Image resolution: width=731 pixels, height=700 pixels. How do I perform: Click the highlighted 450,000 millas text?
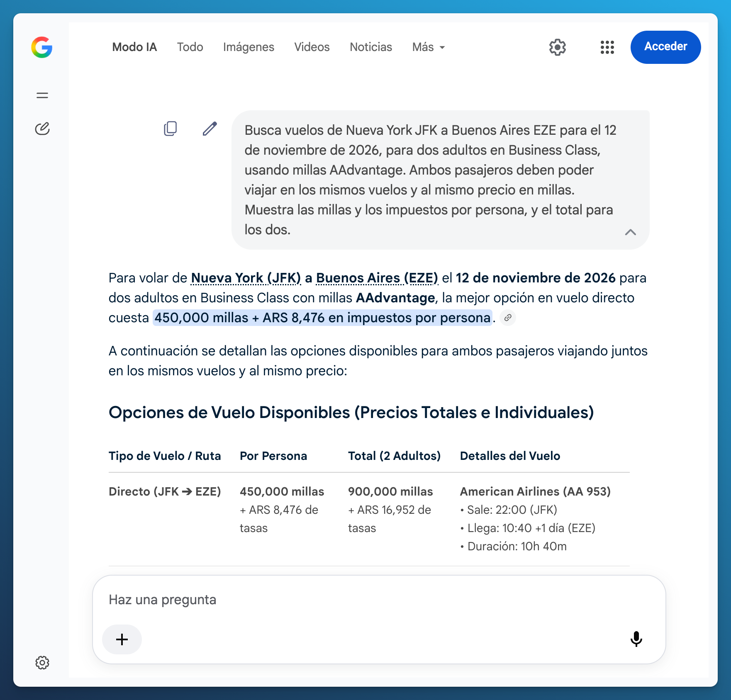(322, 318)
